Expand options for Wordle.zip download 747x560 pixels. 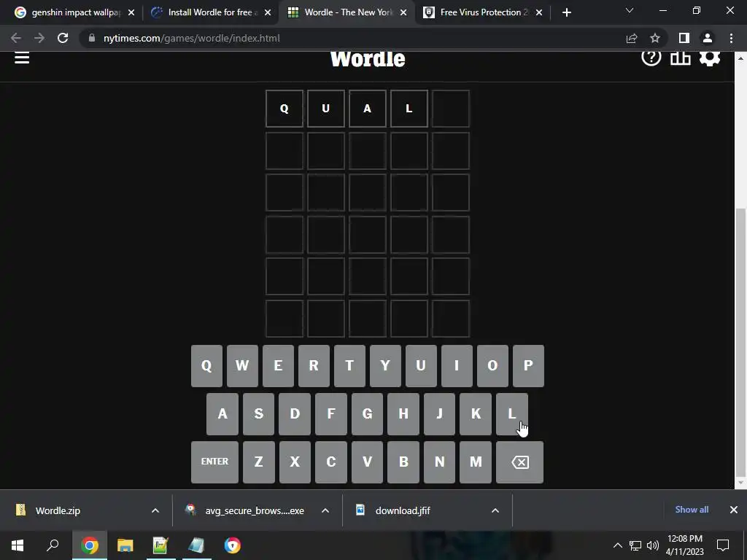155,510
